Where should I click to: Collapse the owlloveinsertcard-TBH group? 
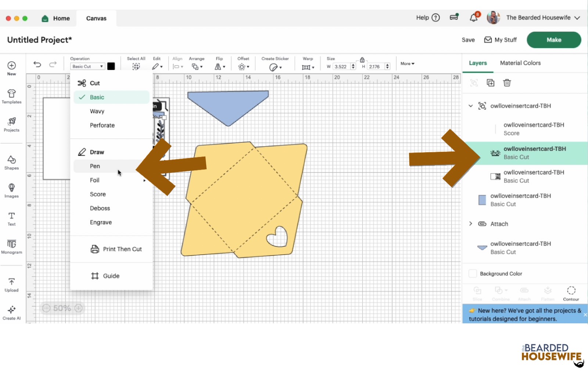[x=471, y=106]
